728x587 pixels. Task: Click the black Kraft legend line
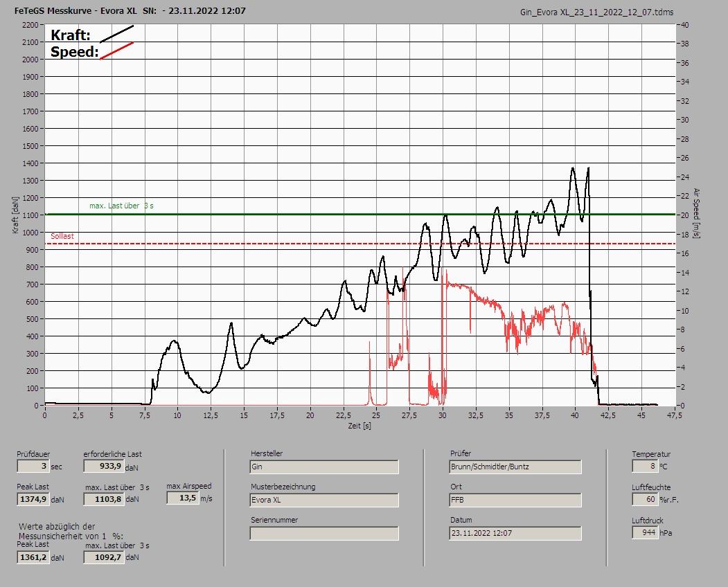[116, 34]
